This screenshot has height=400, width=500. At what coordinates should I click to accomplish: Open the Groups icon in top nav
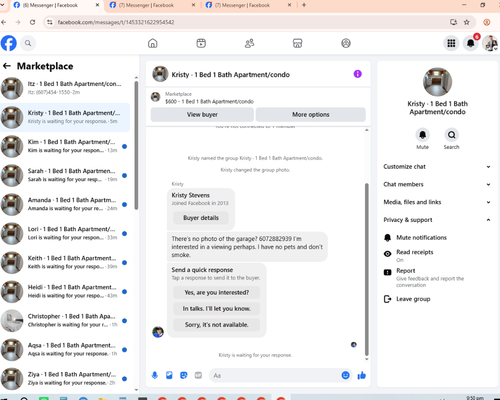click(x=346, y=43)
